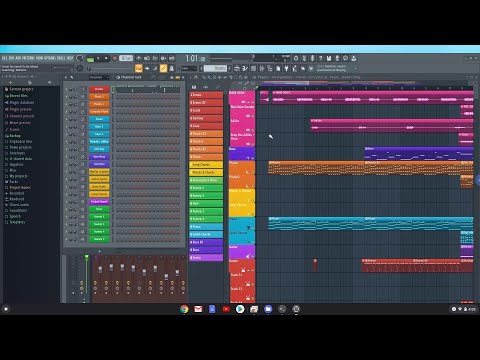Open Play Store from the shelf

tap(240, 309)
